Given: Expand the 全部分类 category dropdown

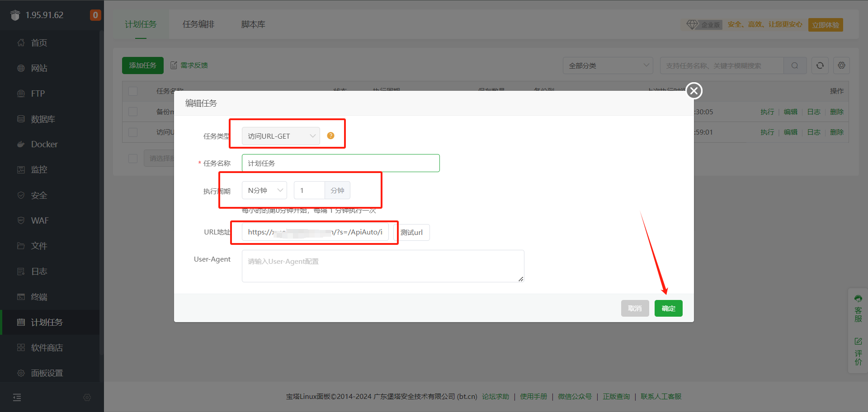Looking at the screenshot, I should 608,66.
